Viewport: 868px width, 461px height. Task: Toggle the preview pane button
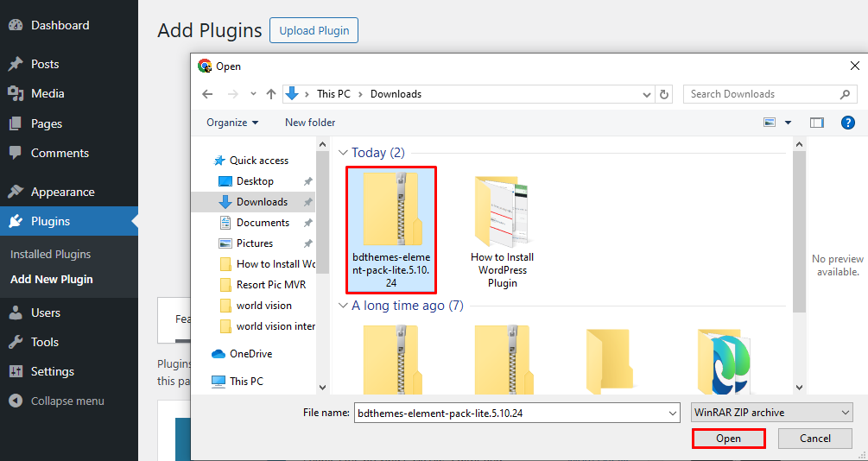coord(816,123)
